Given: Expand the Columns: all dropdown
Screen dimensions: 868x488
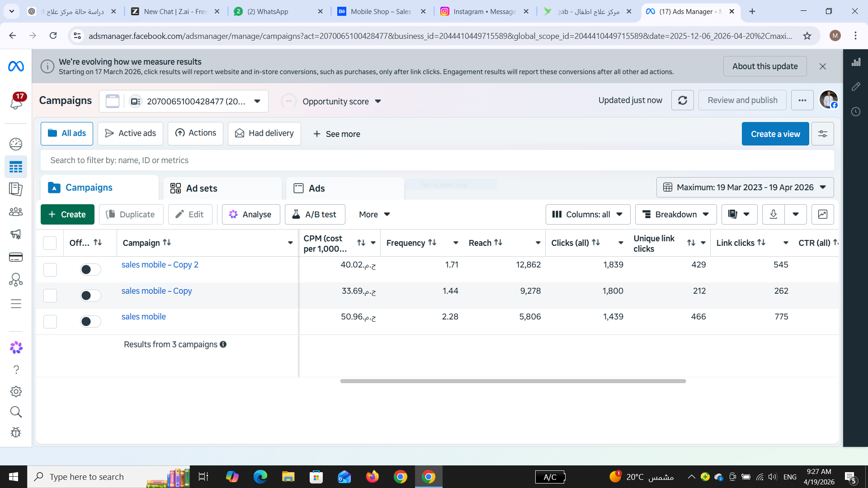Looking at the screenshot, I should click(587, 214).
